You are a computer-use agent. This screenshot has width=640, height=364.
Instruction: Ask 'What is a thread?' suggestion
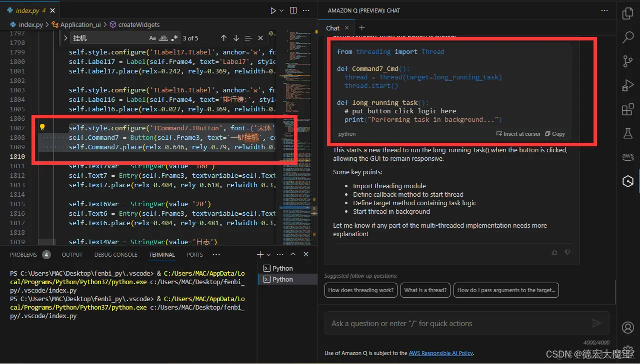coord(425,290)
